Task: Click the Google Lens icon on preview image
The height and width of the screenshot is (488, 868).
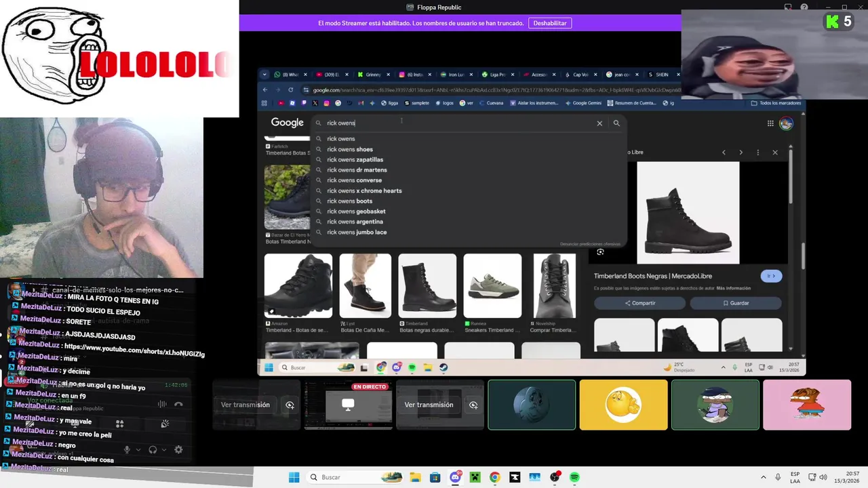Action: click(600, 252)
